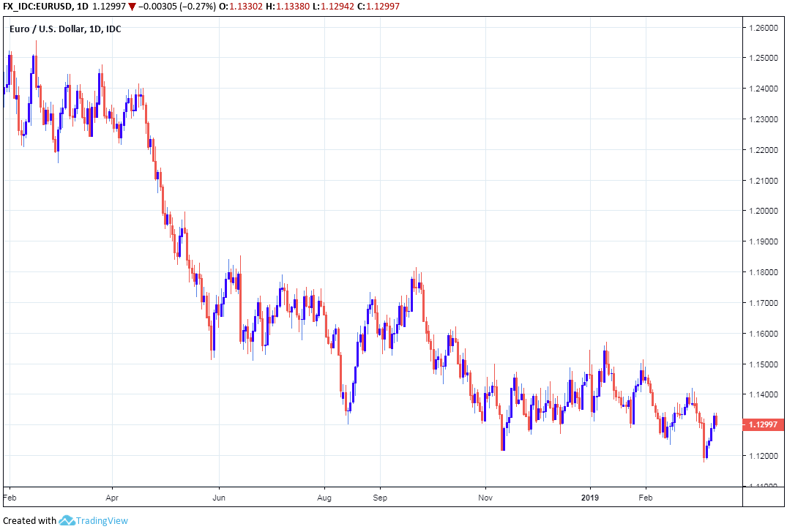Click the red 1.12997 current price tag
The width and height of the screenshot is (787, 532).
coord(761,424)
